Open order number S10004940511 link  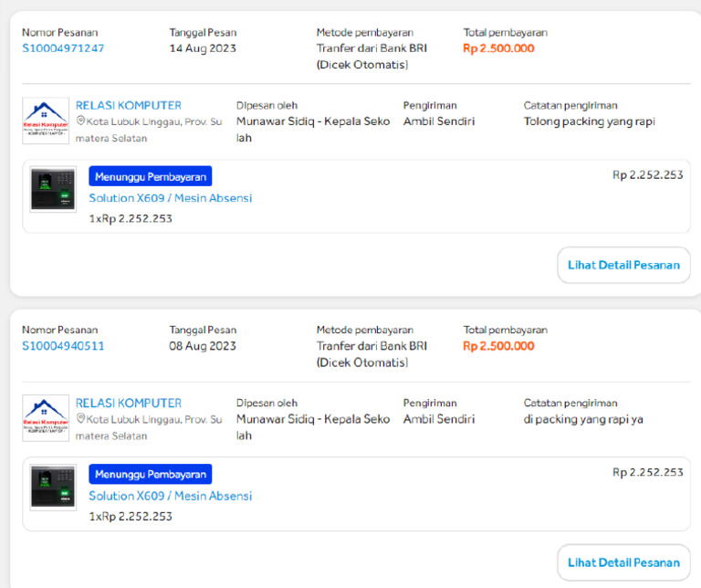click(x=63, y=346)
